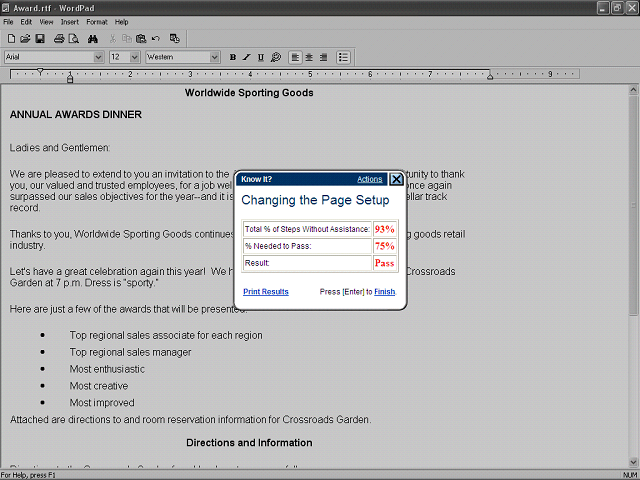Launch Find with binoculars icon

click(x=93, y=39)
